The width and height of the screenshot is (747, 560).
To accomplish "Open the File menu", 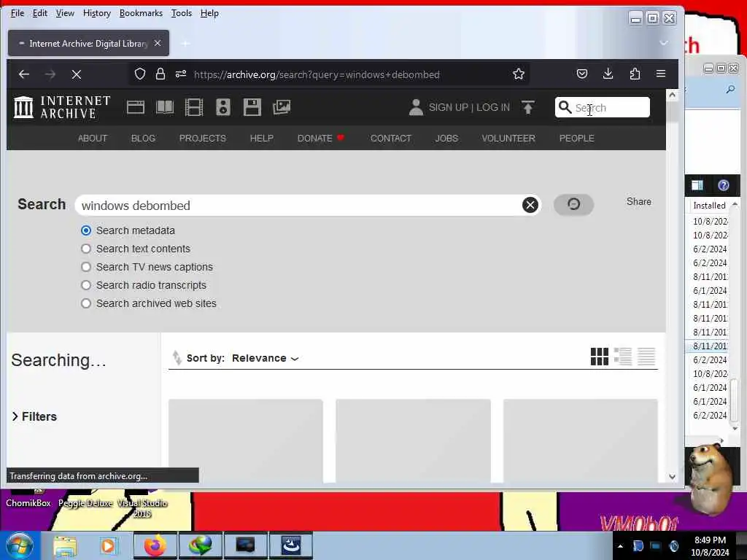I will click(x=18, y=13).
